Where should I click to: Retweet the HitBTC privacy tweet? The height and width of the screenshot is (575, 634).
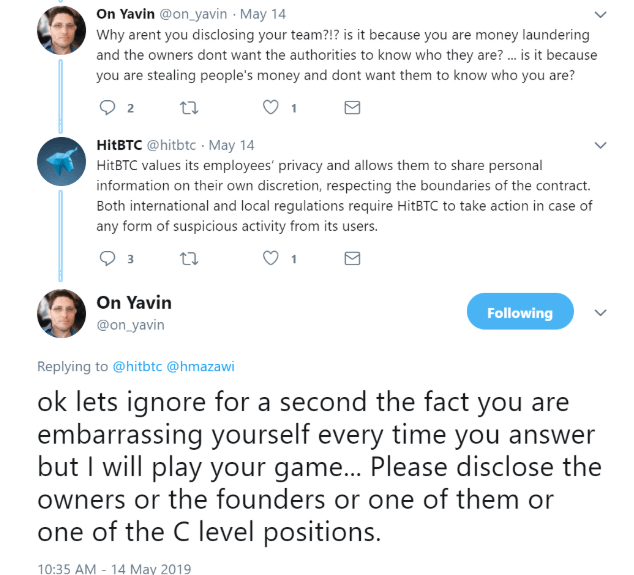(x=189, y=258)
